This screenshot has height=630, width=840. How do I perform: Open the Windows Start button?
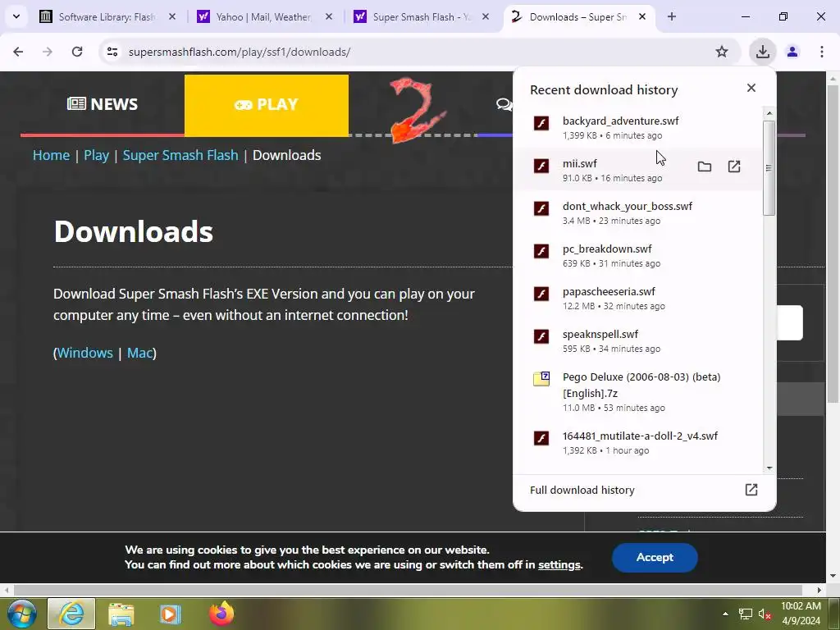point(21,614)
